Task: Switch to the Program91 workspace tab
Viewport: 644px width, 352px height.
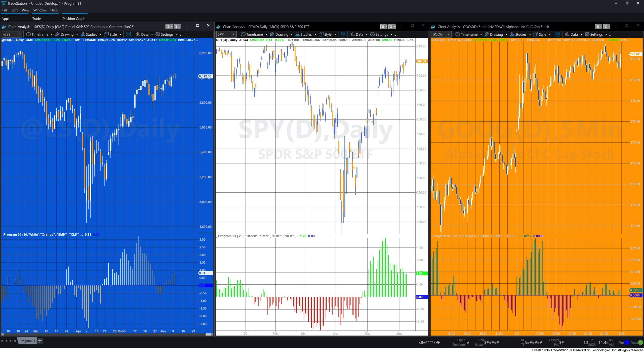Action: click(27, 341)
